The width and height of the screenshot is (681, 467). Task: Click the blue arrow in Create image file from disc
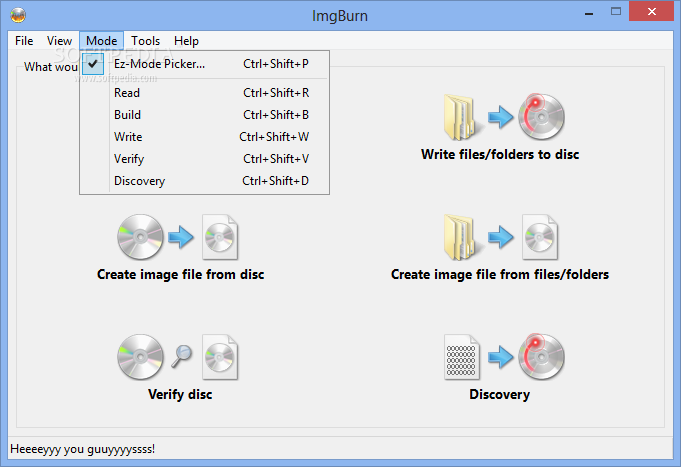(x=181, y=237)
